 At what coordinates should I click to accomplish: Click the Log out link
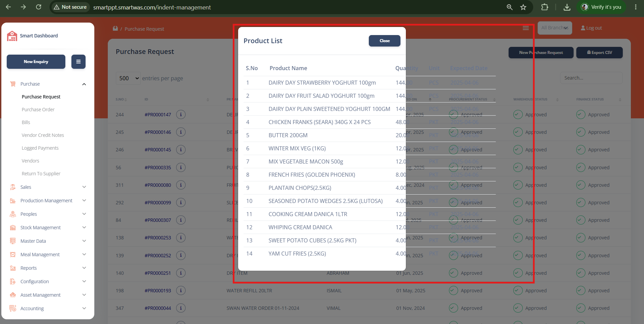click(x=591, y=28)
